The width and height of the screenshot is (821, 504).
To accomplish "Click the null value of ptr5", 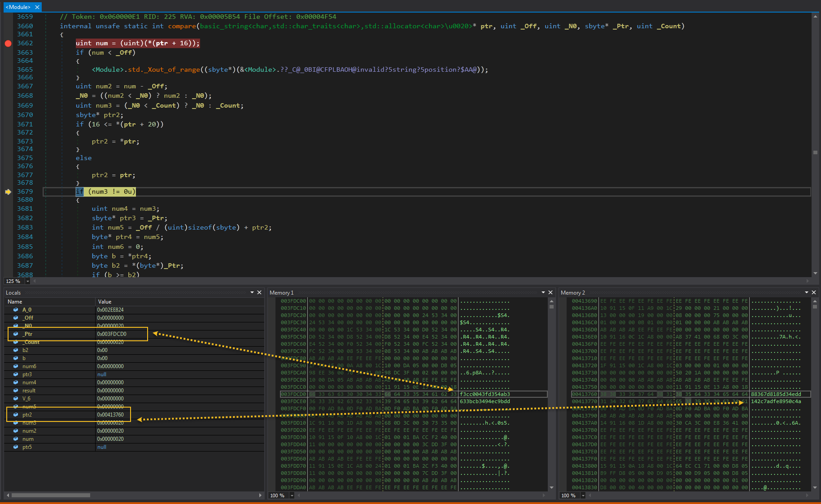I will pos(102,447).
